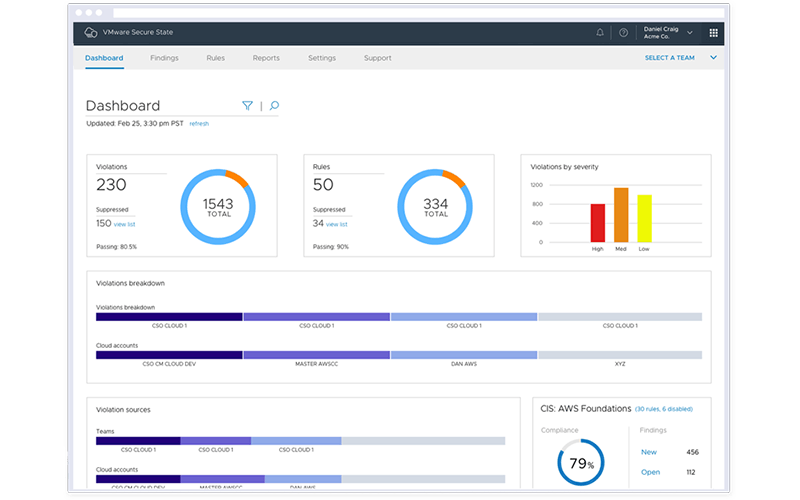The image size is (800, 500).
Task: Click the refresh link beside updated time
Action: pyautogui.click(x=199, y=123)
